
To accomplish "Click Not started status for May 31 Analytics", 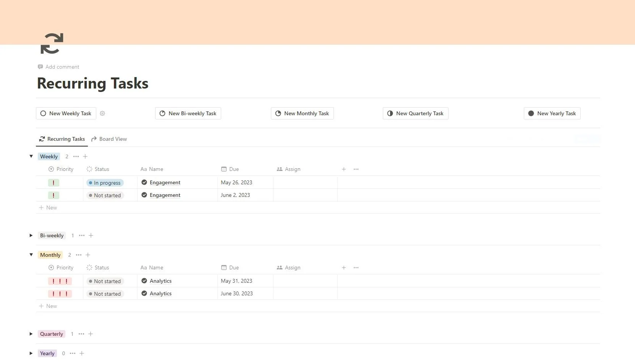I will 105,281.
